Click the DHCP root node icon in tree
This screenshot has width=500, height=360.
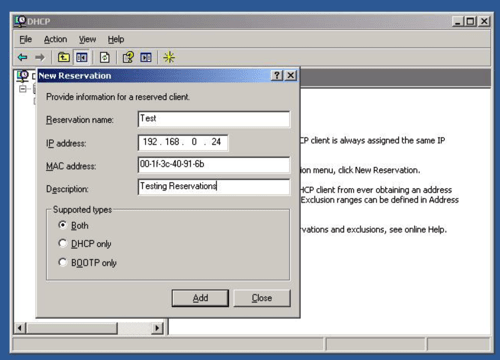(23, 76)
